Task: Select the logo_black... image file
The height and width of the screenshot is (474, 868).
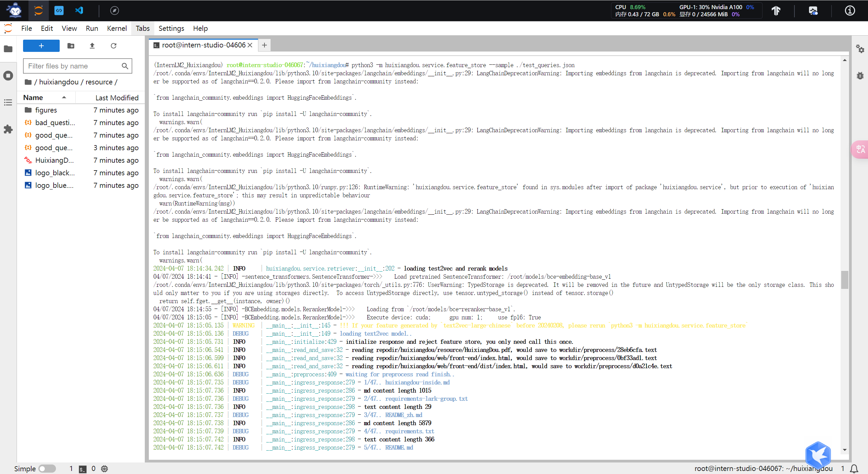Action: pyautogui.click(x=81, y=173)
